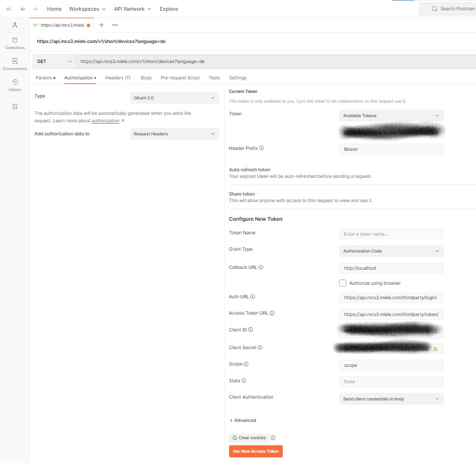The width and height of the screenshot is (476, 463).
Task: Switch to the Pre-request Script tab
Action: pos(180,78)
